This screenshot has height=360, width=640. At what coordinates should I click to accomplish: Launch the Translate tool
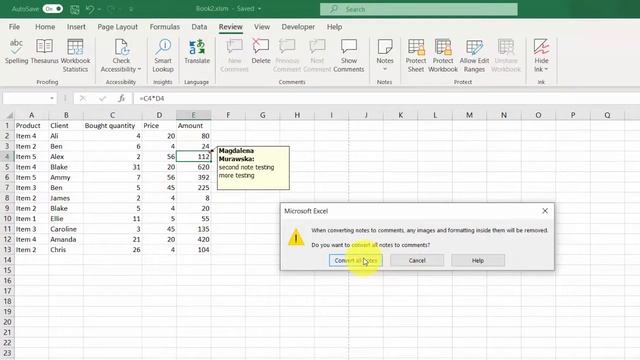click(x=197, y=52)
